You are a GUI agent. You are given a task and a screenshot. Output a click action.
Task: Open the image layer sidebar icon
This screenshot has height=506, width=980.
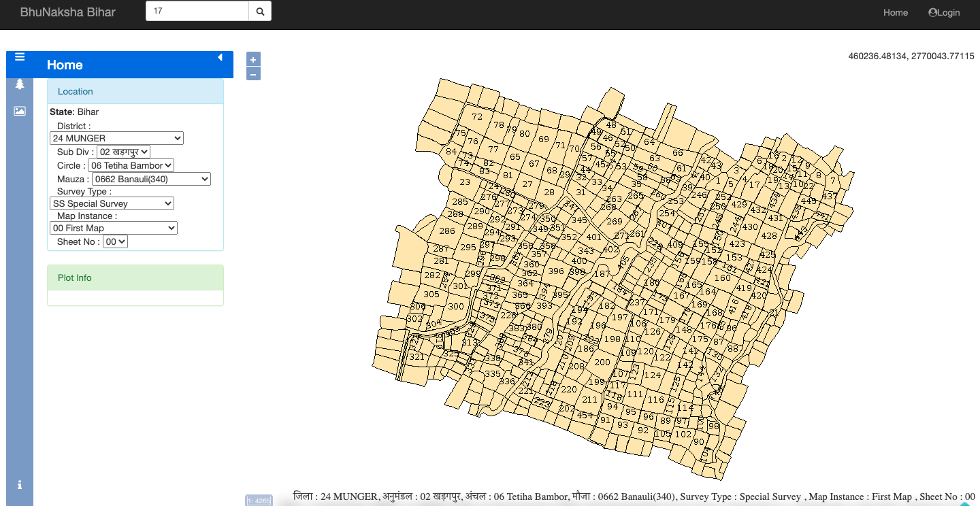tap(20, 111)
